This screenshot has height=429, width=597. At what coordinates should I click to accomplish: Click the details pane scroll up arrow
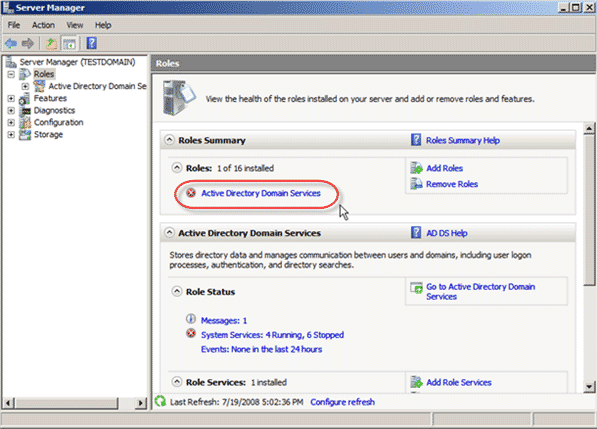tap(589, 129)
